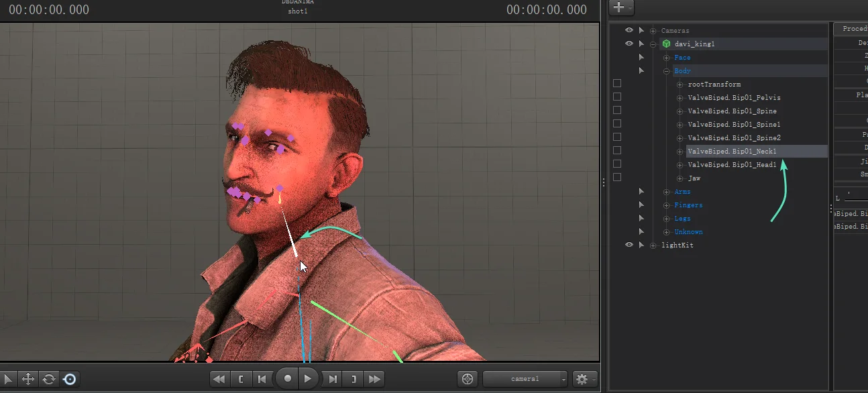Tick the checkbox for ValveBiped.Bip01_Spine2
Screen dimensions: 868x393
click(x=617, y=137)
